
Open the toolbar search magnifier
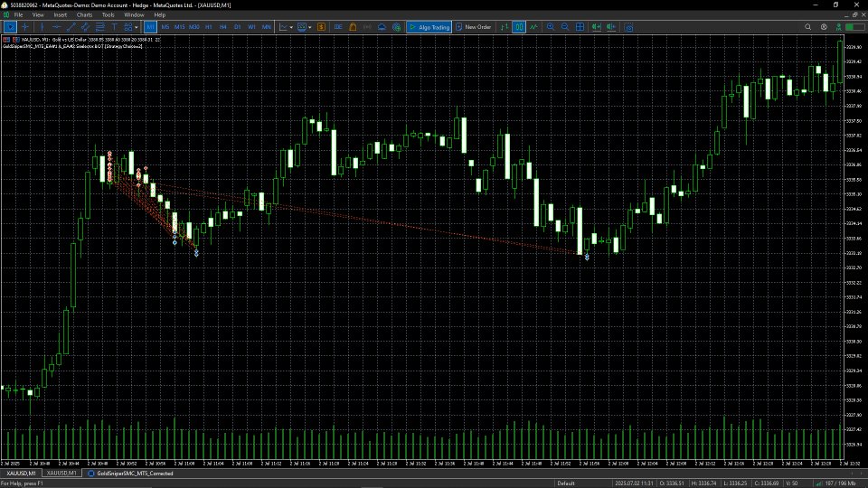point(807,26)
